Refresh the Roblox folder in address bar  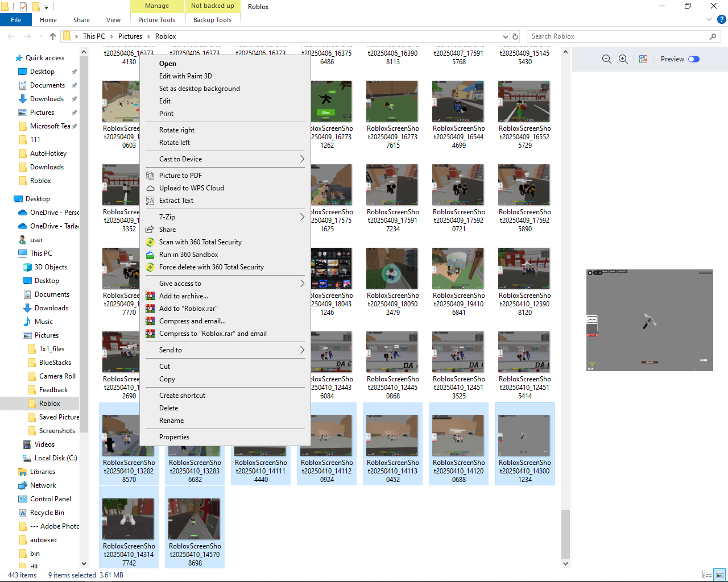pyautogui.click(x=515, y=36)
